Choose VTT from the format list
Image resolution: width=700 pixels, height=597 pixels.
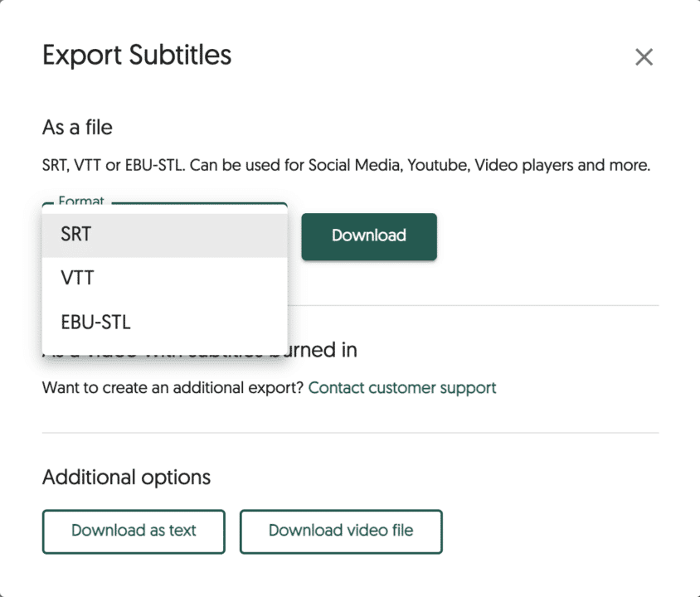[x=165, y=279]
